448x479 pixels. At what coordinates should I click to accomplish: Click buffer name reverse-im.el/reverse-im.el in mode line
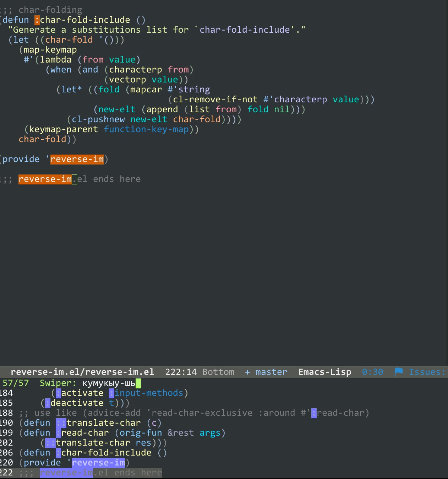pyautogui.click(x=82, y=372)
